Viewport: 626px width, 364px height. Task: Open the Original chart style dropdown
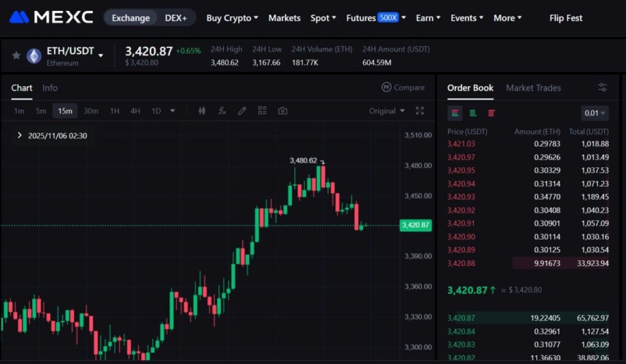385,111
